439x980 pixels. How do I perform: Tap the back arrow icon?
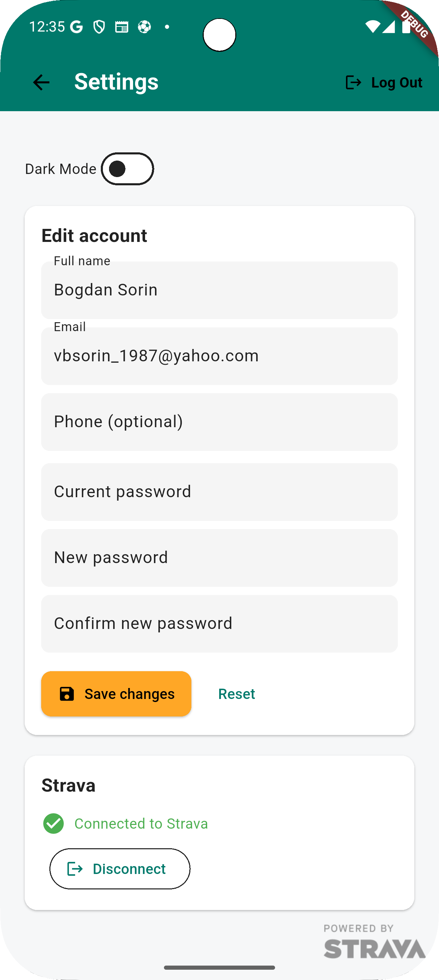(41, 82)
